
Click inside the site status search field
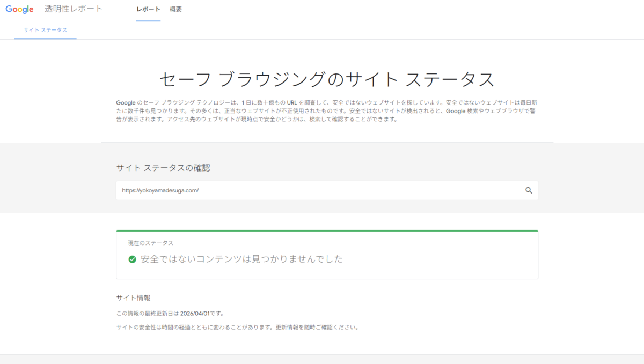pyautogui.click(x=322, y=190)
